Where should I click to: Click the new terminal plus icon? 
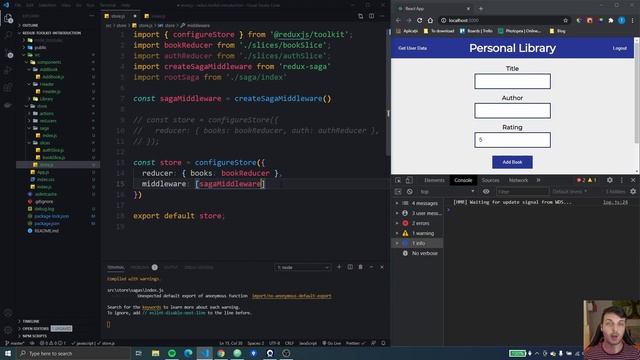pyautogui.click(x=339, y=267)
